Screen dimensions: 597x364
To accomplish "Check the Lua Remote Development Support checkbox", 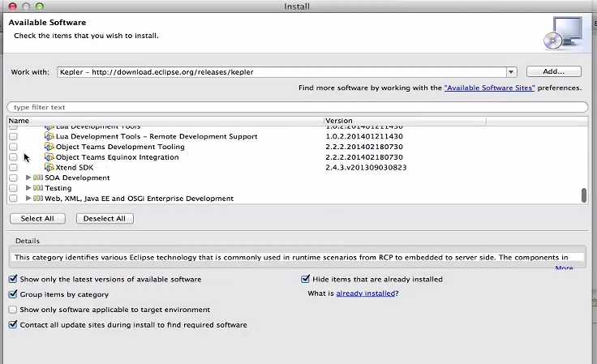I will coord(13,136).
